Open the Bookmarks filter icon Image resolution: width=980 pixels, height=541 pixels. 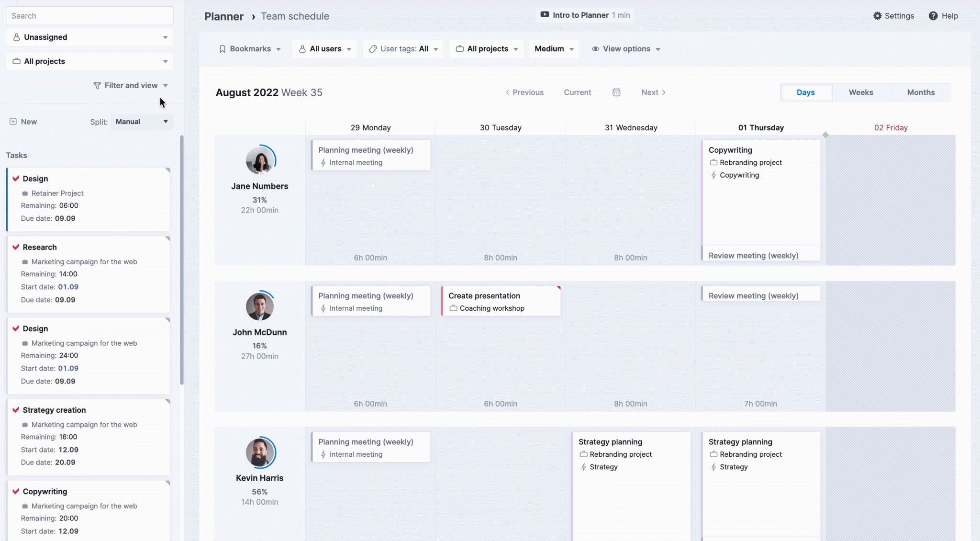(x=223, y=48)
